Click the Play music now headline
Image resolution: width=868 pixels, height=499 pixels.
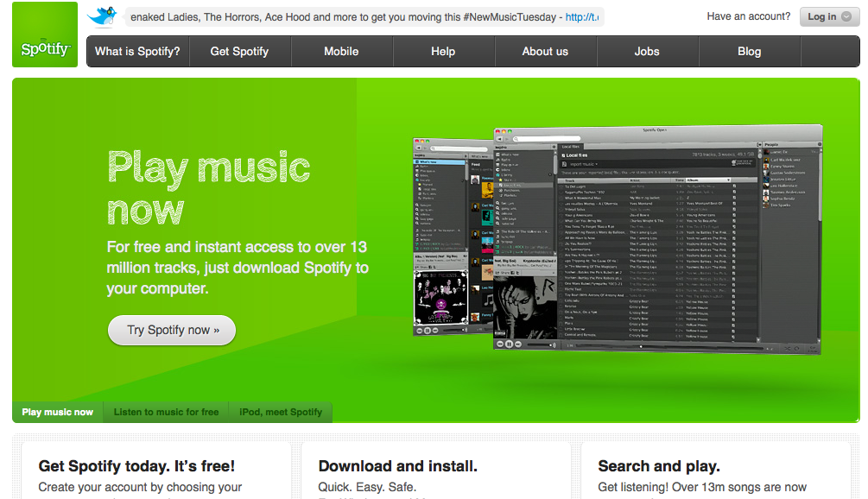[209, 188]
